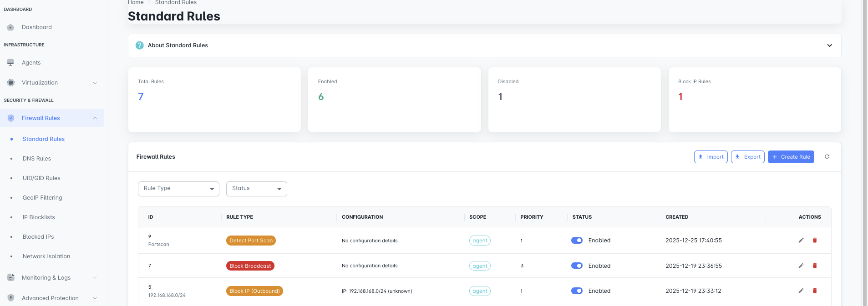Toggle off the Block Broadcast rule
This screenshot has height=306, width=868.
click(577, 266)
